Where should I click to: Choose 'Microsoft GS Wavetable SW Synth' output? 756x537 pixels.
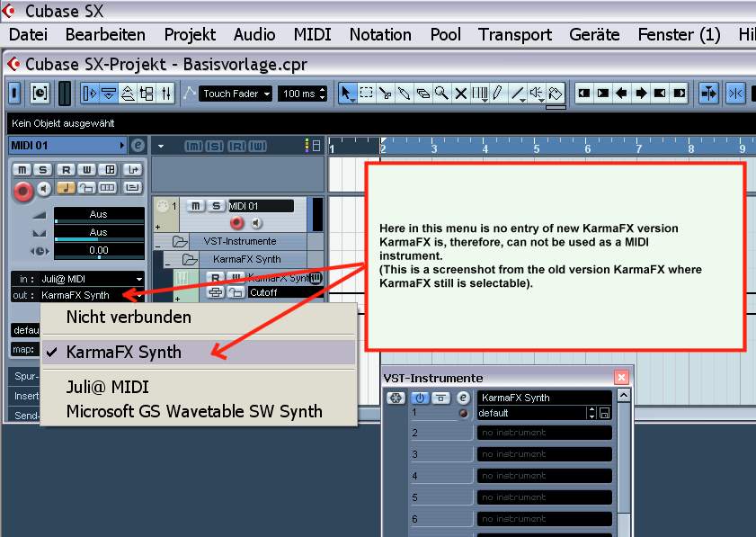pos(199,412)
